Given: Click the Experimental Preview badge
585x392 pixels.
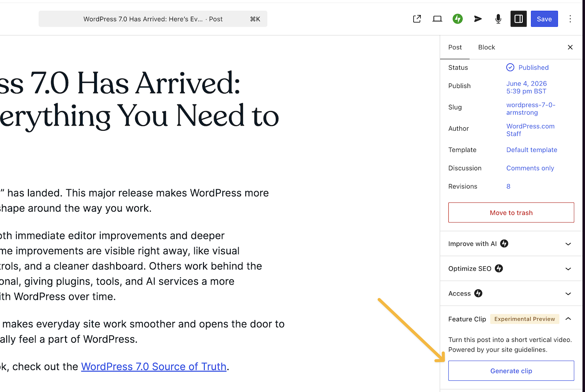Looking at the screenshot, I should click(x=524, y=319).
